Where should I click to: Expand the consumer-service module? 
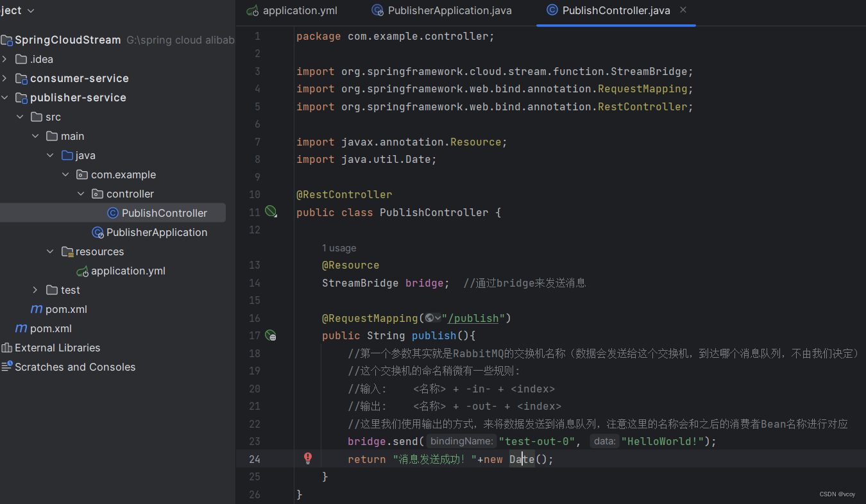[5, 78]
